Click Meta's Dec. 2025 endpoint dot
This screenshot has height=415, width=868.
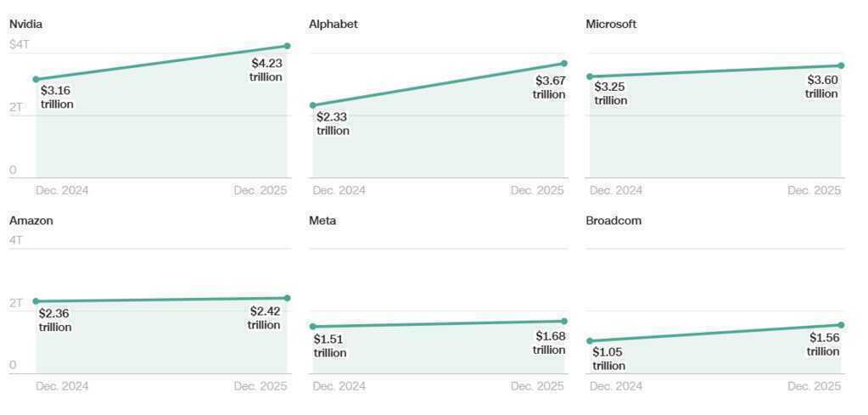[x=564, y=322]
